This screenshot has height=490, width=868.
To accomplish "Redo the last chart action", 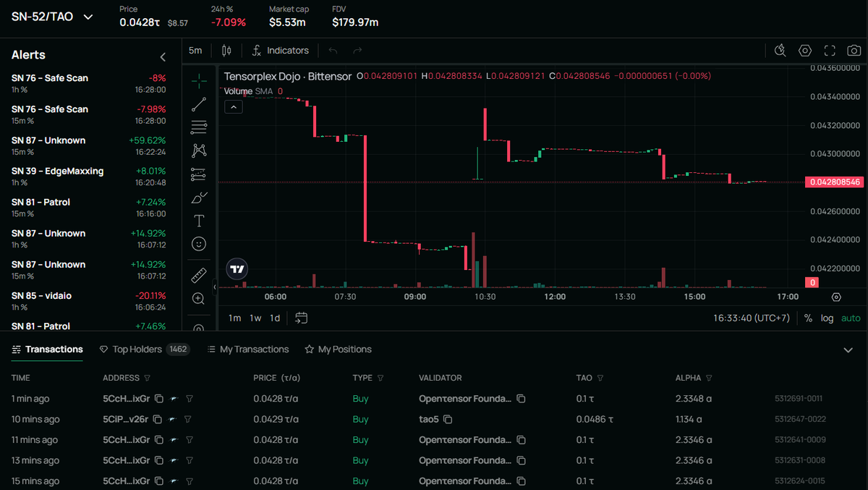I will 357,51.
